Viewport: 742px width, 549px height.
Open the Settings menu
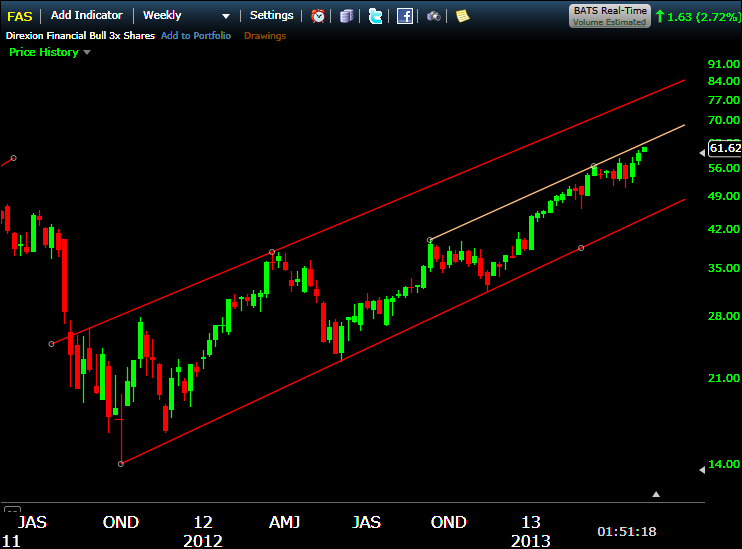272,16
